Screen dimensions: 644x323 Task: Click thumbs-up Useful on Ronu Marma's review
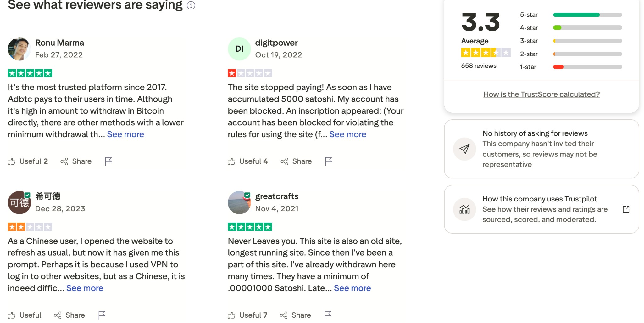click(28, 161)
